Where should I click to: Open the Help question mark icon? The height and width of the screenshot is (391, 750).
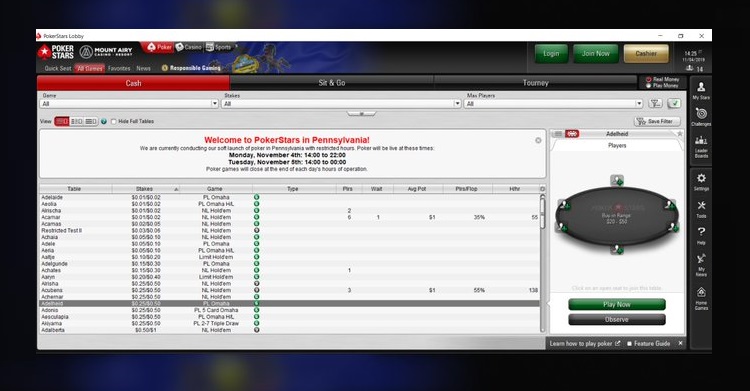701,235
